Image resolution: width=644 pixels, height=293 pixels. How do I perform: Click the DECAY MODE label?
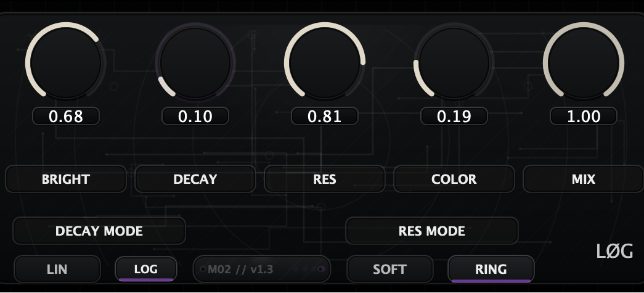(99, 231)
